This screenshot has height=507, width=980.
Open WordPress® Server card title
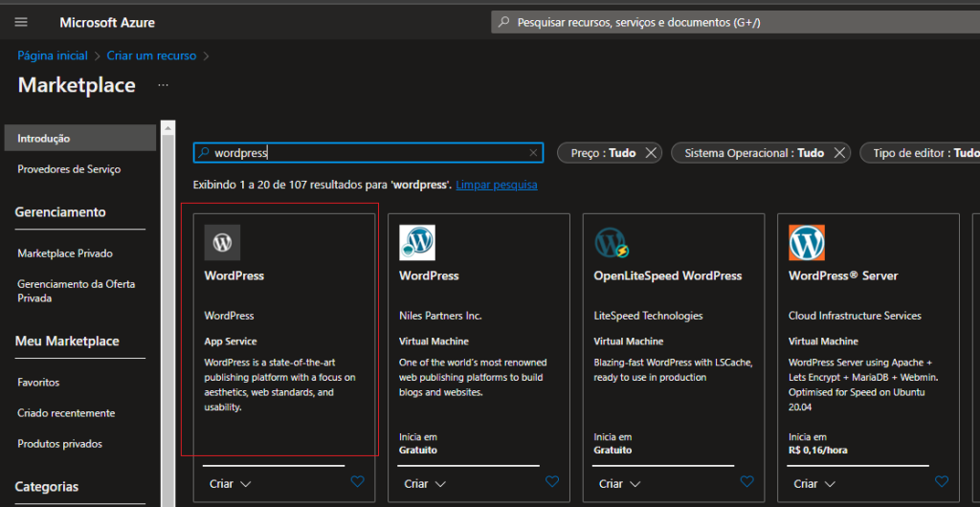[x=843, y=276]
